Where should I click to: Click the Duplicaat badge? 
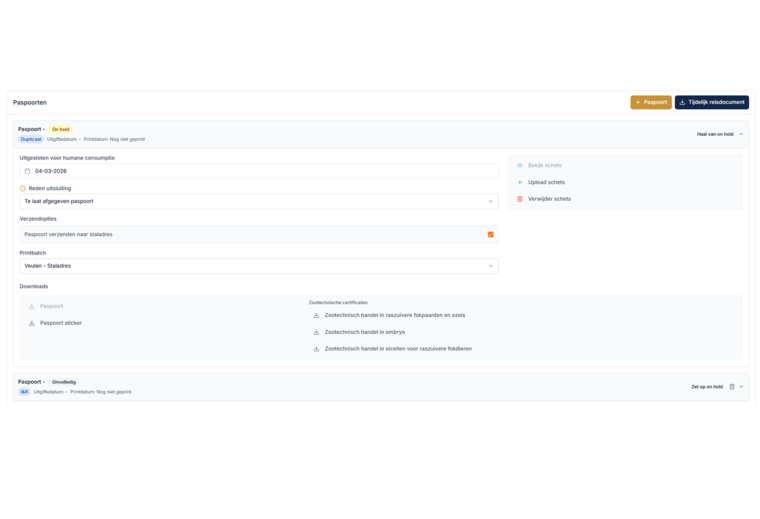pyautogui.click(x=31, y=140)
